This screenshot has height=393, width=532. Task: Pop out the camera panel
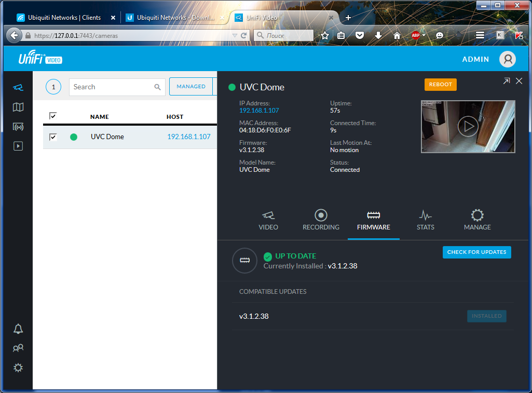(507, 81)
